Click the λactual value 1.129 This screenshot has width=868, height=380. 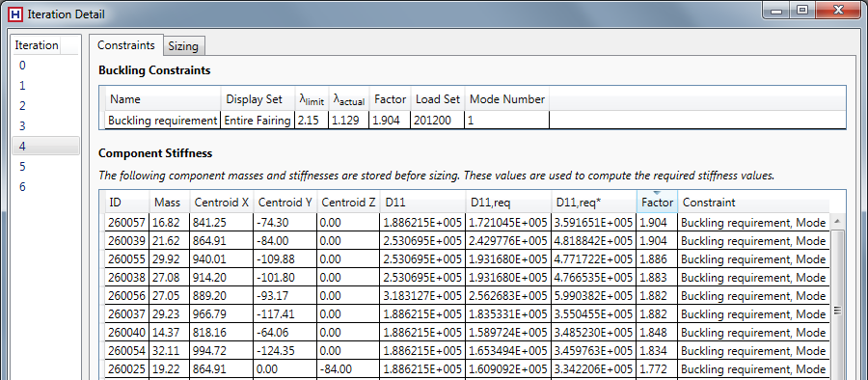(349, 121)
